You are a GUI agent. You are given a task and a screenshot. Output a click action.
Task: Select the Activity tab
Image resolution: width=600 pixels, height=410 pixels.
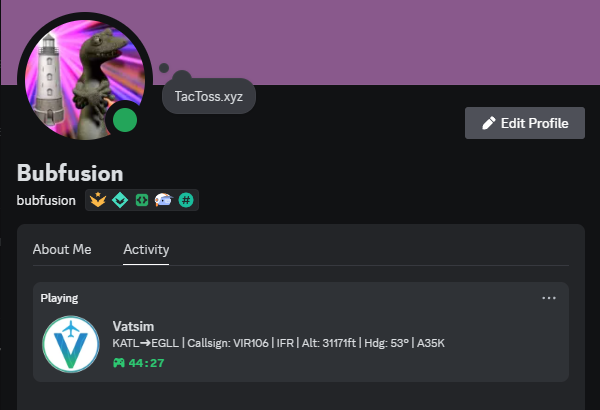click(146, 249)
